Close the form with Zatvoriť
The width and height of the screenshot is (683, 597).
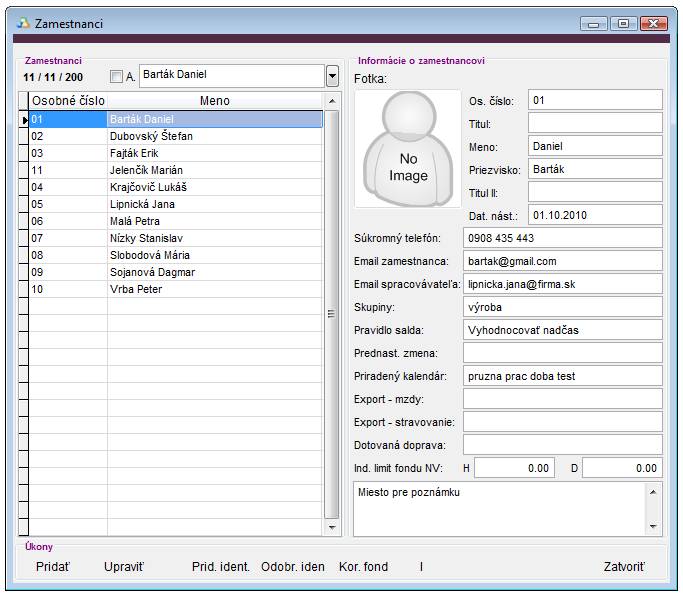coord(624,567)
